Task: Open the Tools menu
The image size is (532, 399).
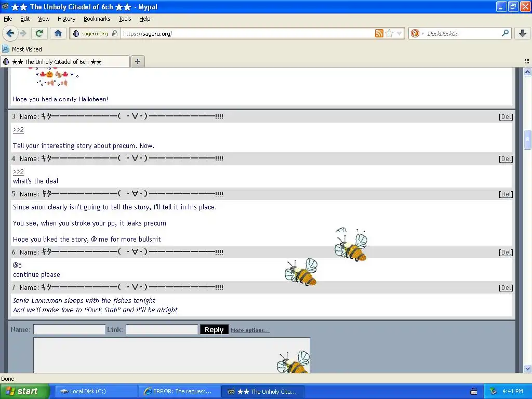Action: pos(125,19)
